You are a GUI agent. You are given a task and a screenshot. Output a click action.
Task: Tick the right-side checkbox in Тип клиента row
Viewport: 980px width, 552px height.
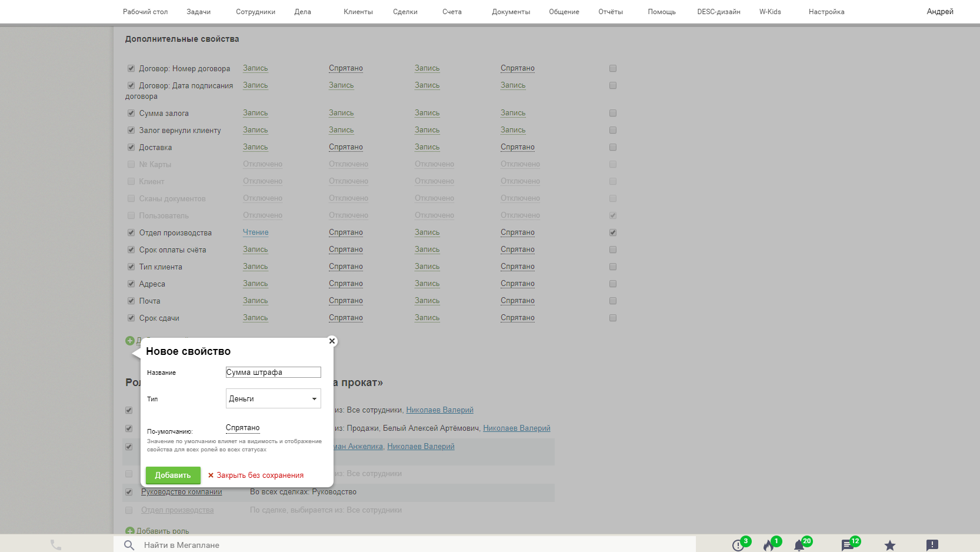tap(613, 267)
